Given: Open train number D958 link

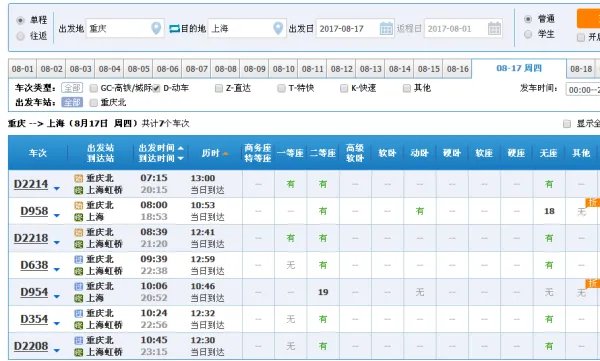Looking at the screenshot, I should [34, 211].
